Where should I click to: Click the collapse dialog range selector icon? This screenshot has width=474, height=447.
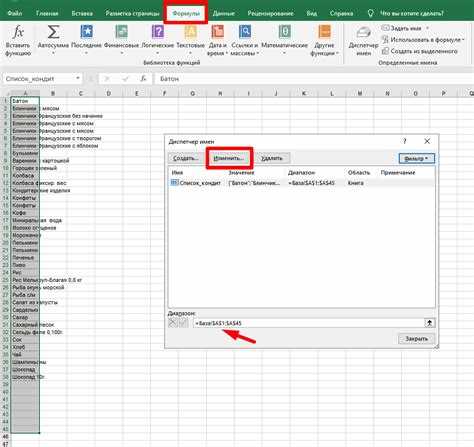pyautogui.click(x=430, y=323)
